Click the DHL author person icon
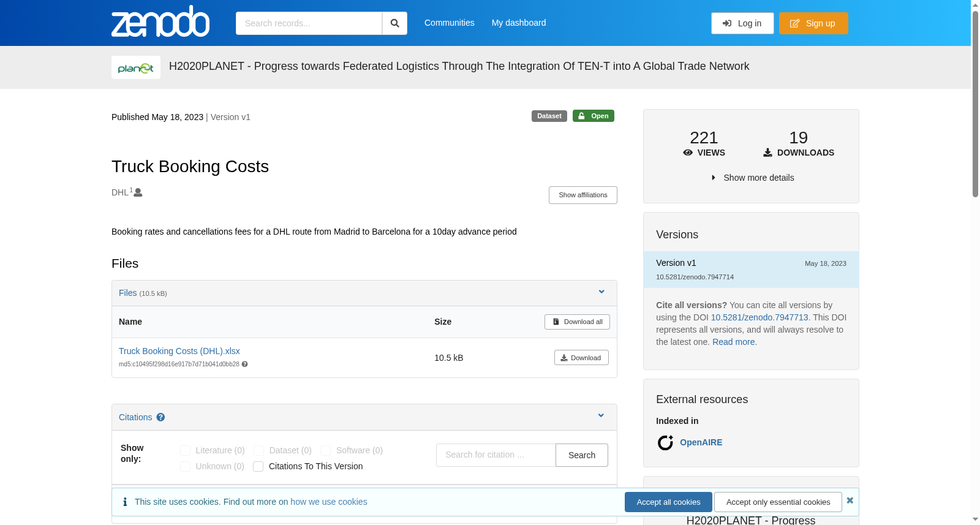 (x=138, y=192)
